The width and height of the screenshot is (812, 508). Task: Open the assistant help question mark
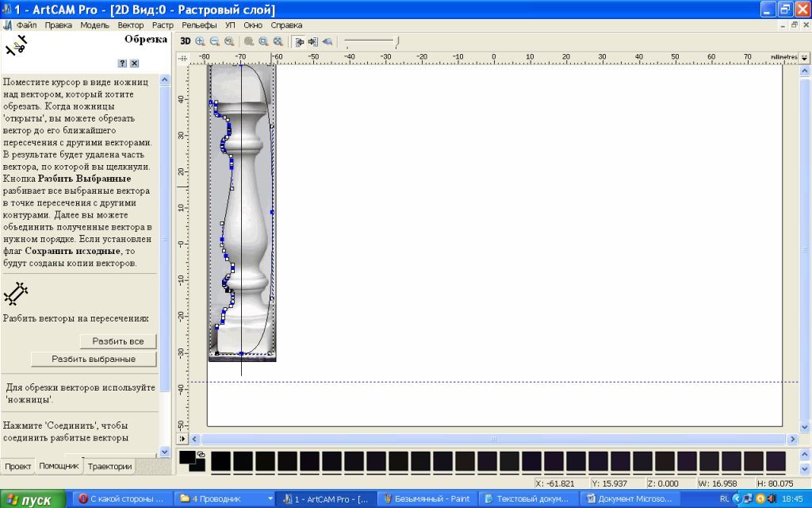click(x=122, y=63)
